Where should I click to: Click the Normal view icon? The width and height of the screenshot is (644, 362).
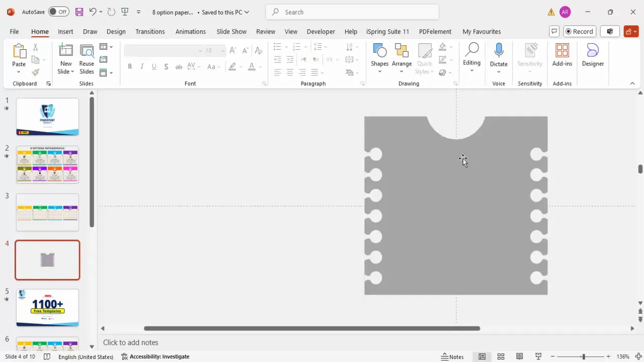pos(482,356)
